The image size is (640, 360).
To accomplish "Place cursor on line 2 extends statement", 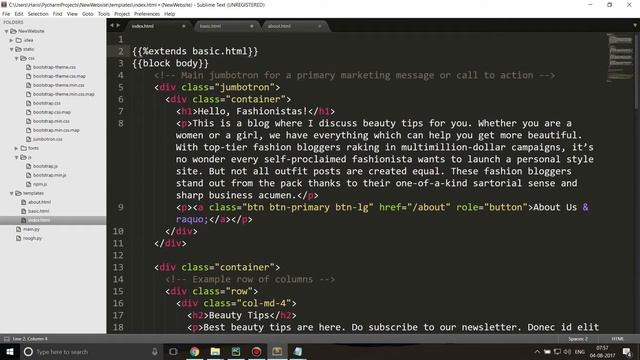I will (195, 51).
